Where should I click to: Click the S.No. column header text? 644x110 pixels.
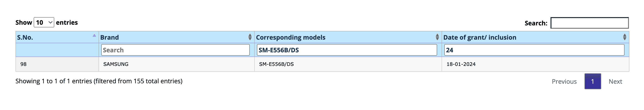[25, 37]
